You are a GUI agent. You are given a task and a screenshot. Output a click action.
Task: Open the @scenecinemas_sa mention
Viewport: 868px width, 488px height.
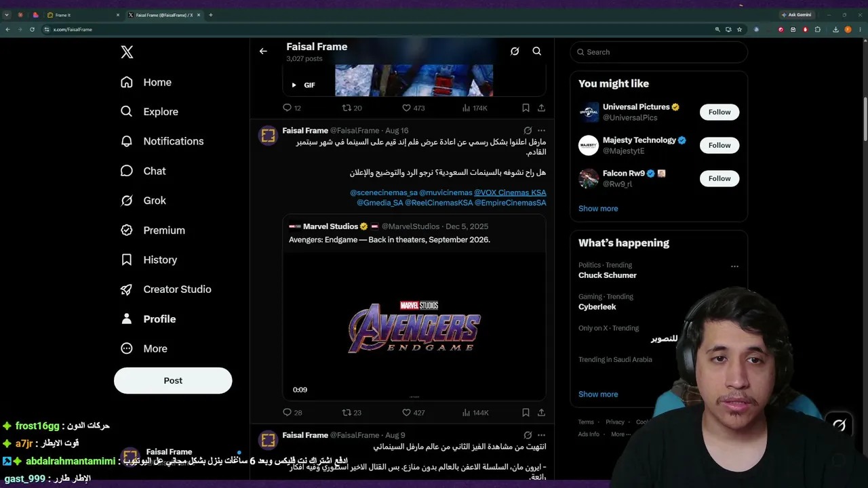pos(383,192)
